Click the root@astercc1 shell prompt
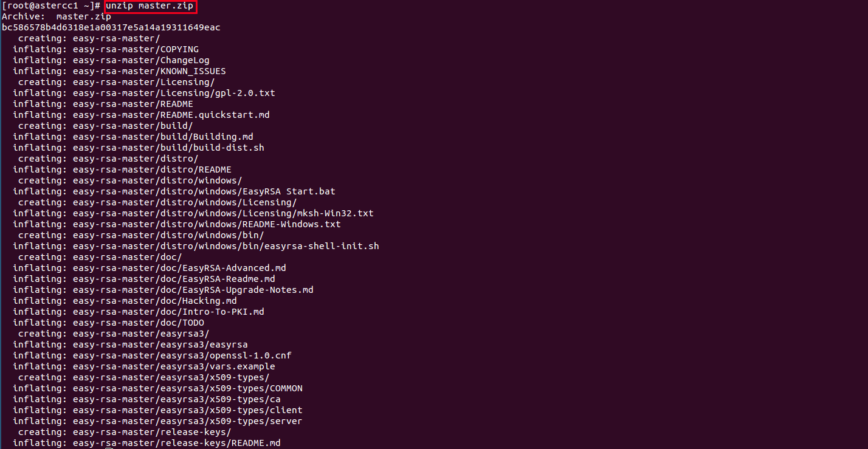This screenshot has height=449, width=868. click(51, 6)
